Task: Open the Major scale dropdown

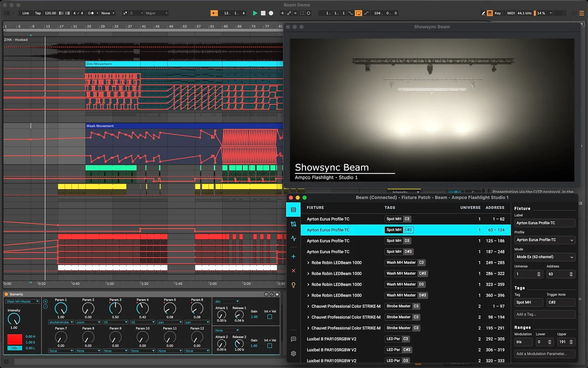Action: pyautogui.click(x=156, y=13)
